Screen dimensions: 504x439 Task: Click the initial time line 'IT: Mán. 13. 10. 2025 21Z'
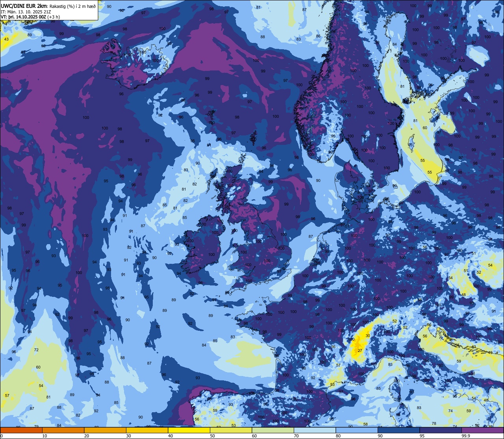point(26,12)
